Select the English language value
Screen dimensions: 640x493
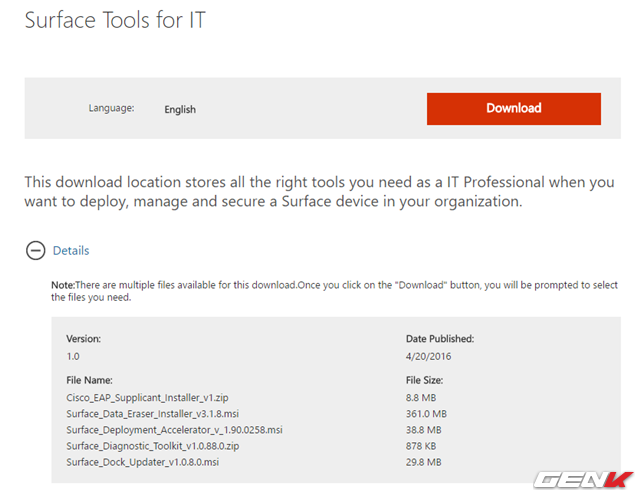click(180, 110)
